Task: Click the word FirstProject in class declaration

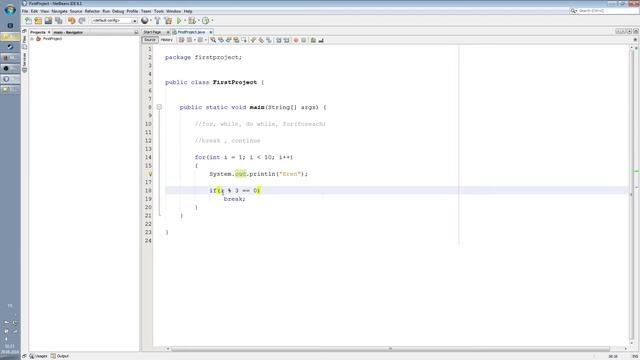Action: point(235,82)
